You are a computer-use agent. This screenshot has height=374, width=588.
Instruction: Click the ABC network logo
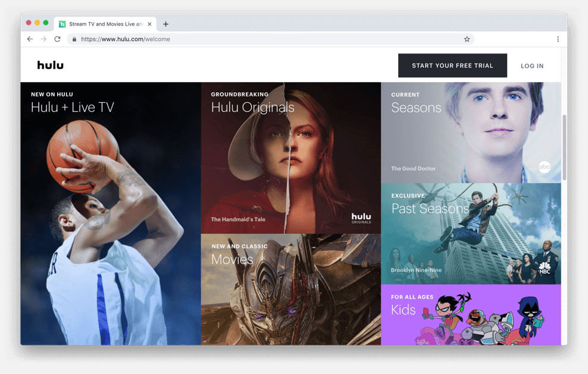(x=544, y=166)
